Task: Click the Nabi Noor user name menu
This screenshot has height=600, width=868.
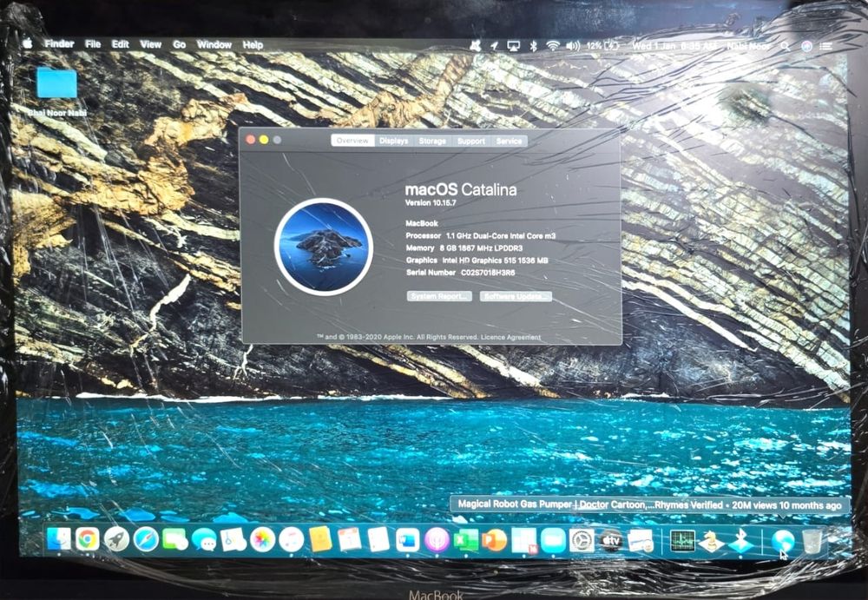Action: tap(748, 47)
